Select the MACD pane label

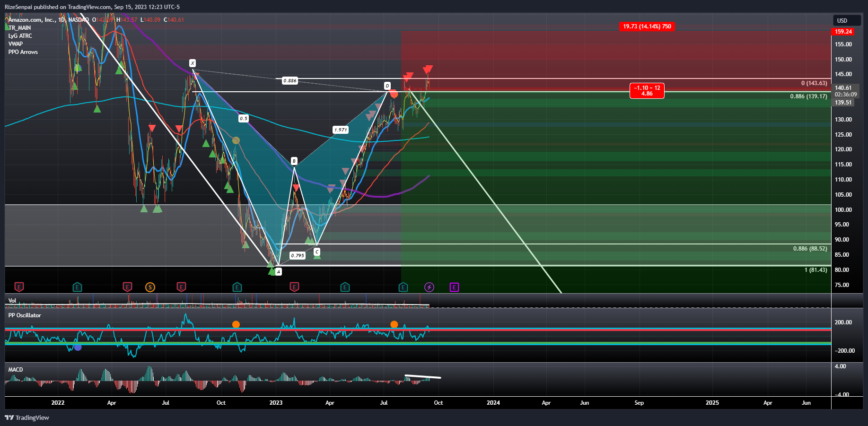[x=16, y=370]
